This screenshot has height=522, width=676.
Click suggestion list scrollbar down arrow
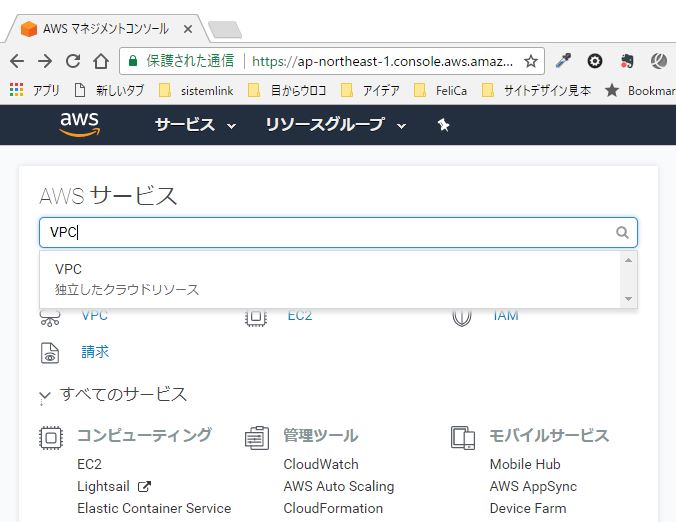[x=628, y=299]
